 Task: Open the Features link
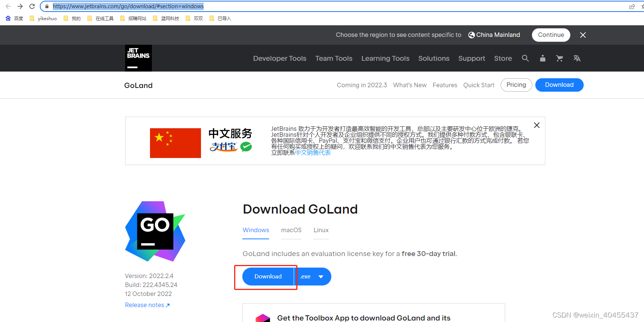tap(445, 85)
